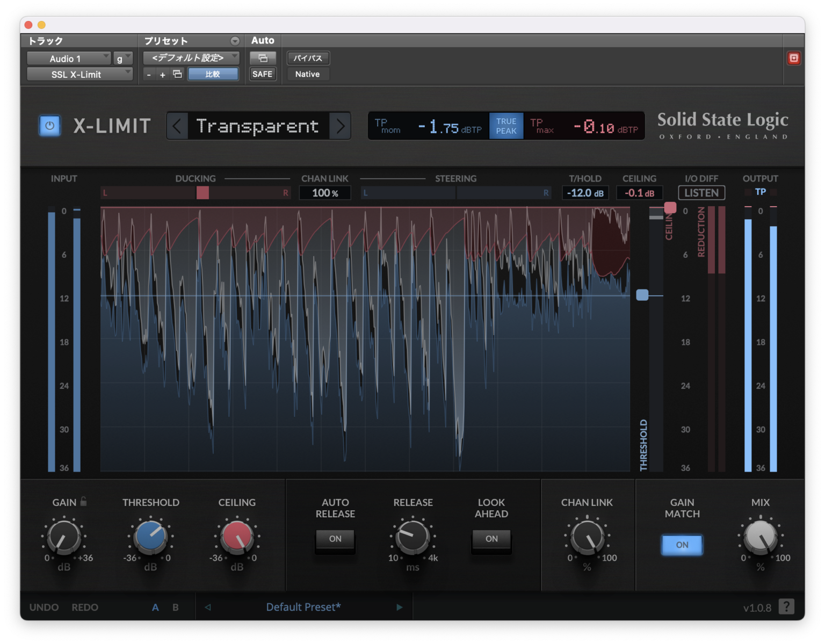Open the プリセット menu chevron
The width and height of the screenshot is (825, 644).
pyautogui.click(x=235, y=40)
